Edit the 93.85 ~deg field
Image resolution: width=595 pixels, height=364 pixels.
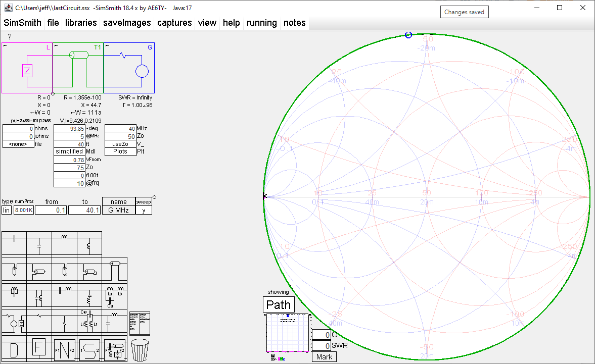pyautogui.click(x=69, y=128)
